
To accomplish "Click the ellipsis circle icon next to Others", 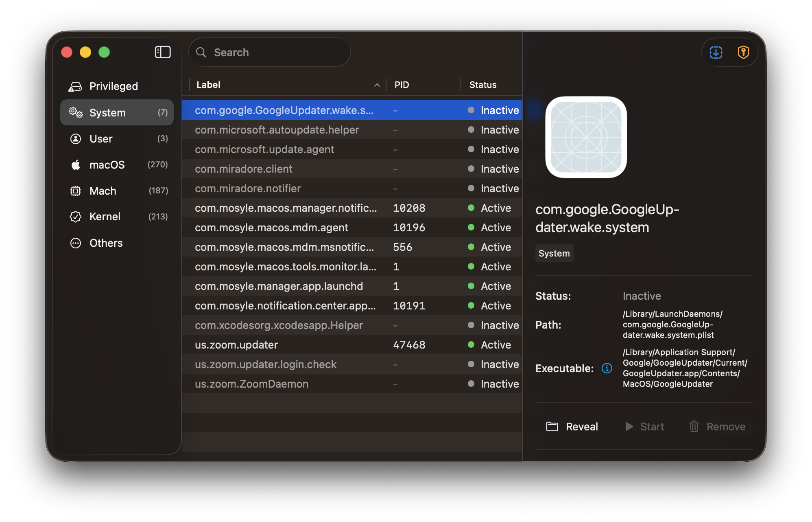I will (75, 243).
